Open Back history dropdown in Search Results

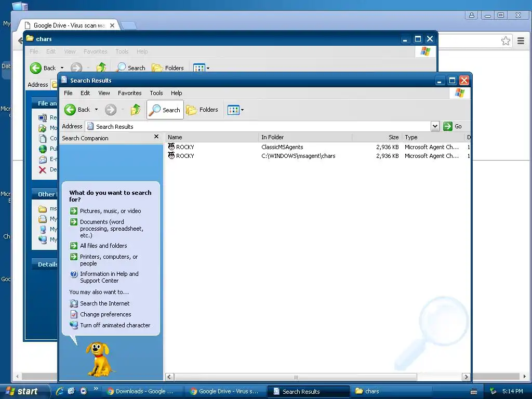coord(96,110)
